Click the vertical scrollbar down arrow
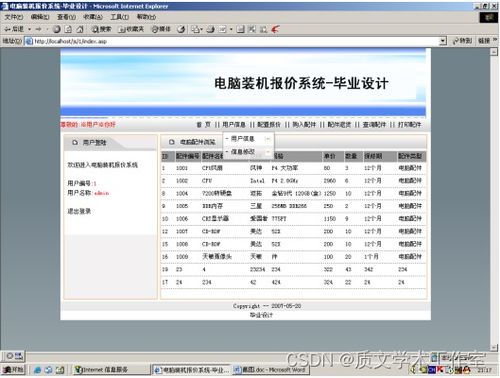 (x=494, y=347)
